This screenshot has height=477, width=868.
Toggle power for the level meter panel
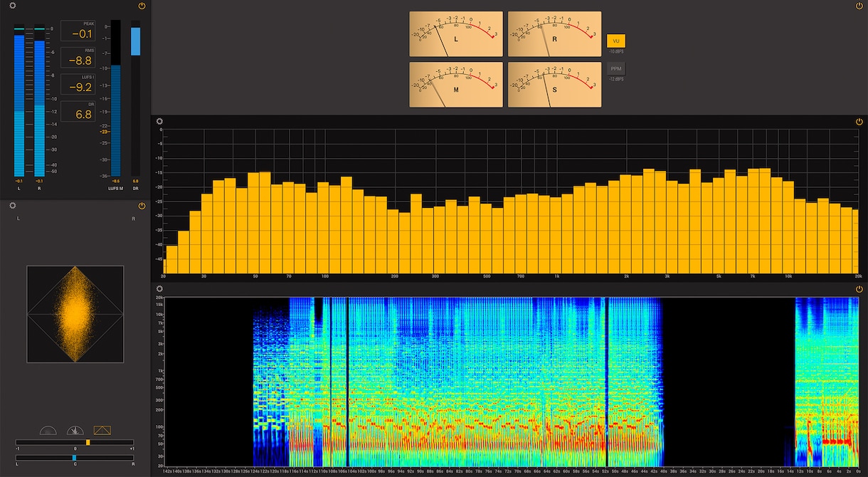142,6
